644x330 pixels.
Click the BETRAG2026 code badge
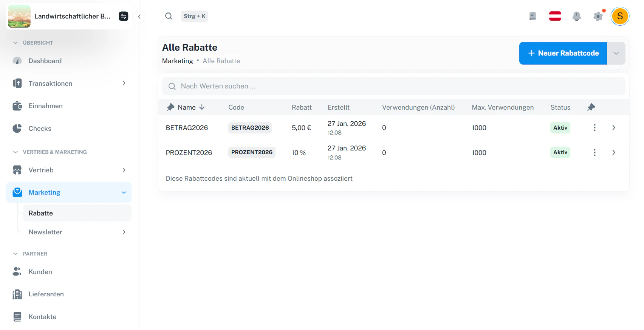point(250,128)
